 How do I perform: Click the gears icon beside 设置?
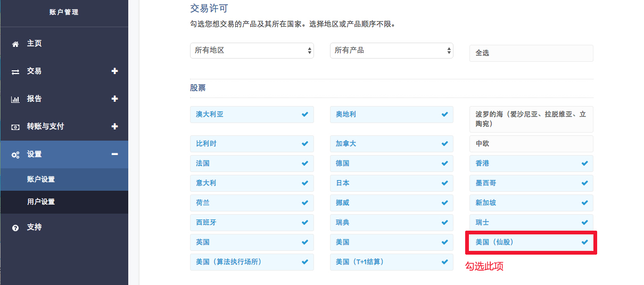(x=15, y=154)
